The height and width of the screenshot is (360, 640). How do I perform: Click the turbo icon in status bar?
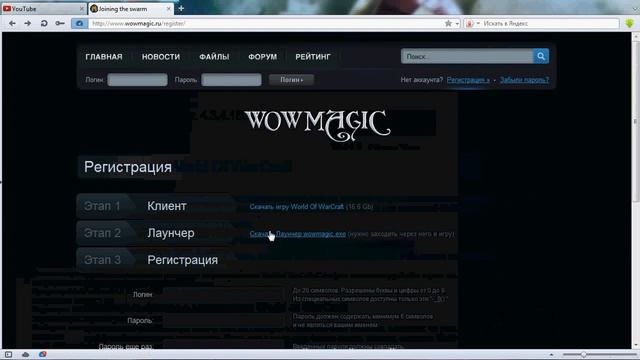42,355
